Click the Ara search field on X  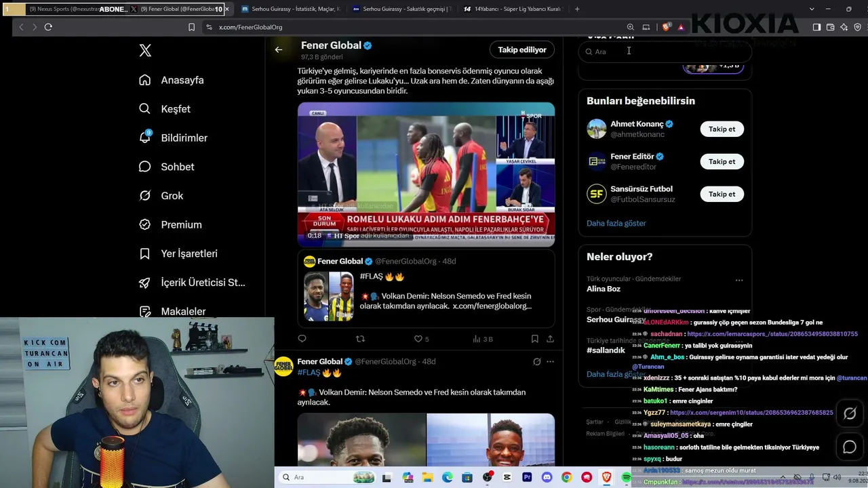coord(665,52)
